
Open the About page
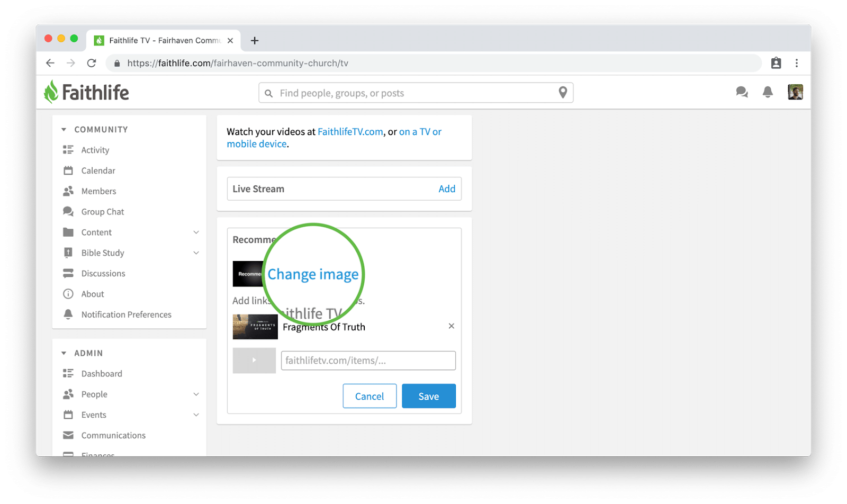click(93, 294)
